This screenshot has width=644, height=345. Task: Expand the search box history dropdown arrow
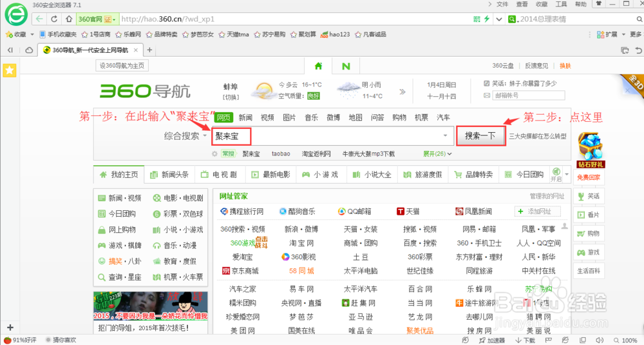pos(445,135)
